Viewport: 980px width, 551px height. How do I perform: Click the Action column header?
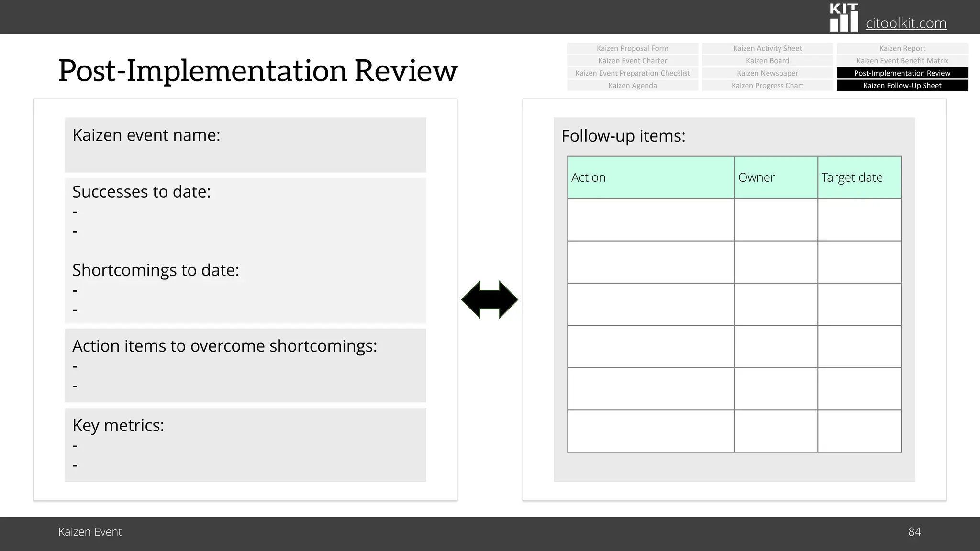651,177
